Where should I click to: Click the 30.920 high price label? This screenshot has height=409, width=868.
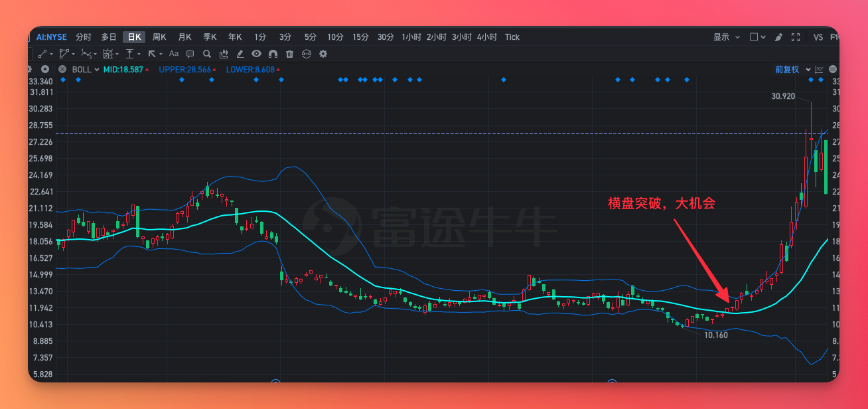783,96
